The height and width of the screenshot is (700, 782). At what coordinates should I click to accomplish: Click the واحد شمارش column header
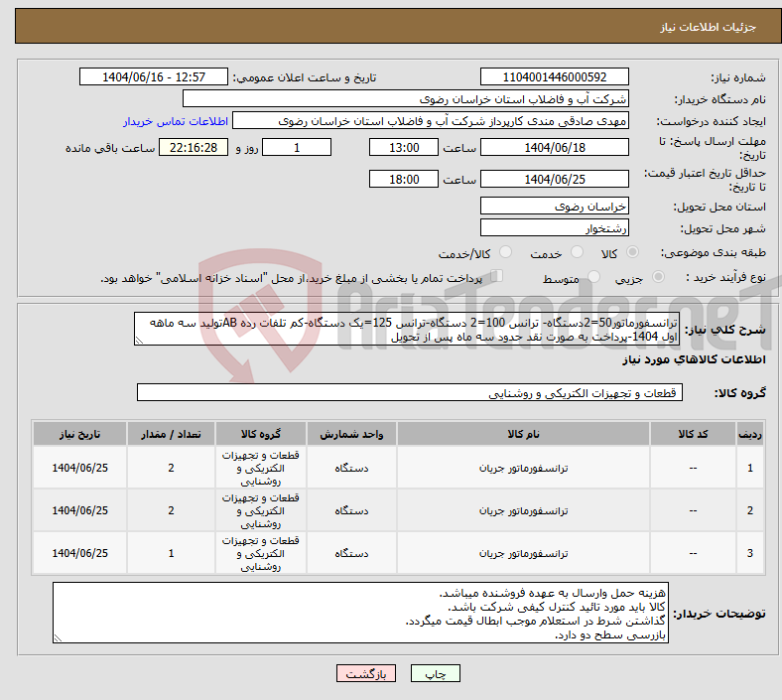(351, 434)
